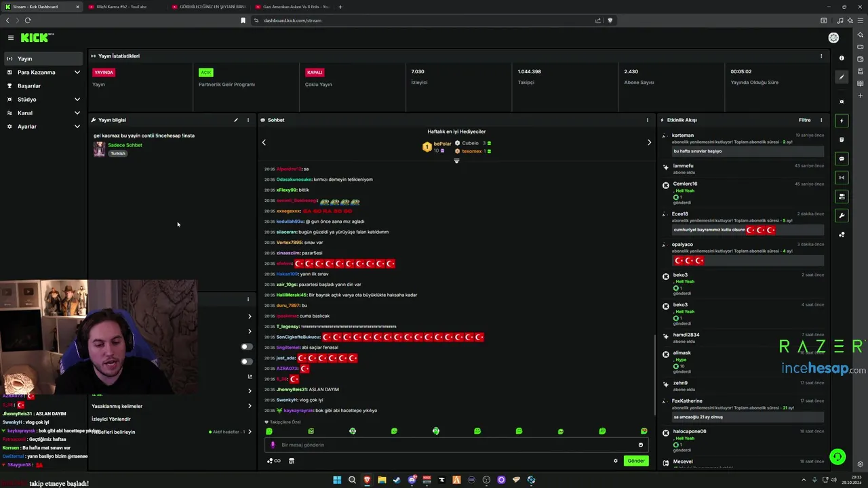Click the info icon in right rail
The height and width of the screenshot is (488, 868).
tap(842, 58)
